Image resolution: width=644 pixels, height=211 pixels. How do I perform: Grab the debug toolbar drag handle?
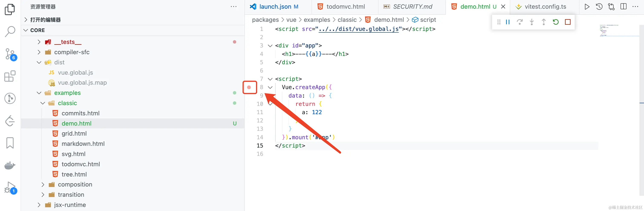[499, 22]
